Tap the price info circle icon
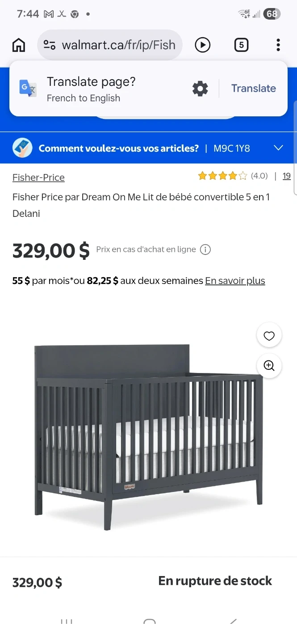This screenshot has height=644, width=297. coord(205,250)
